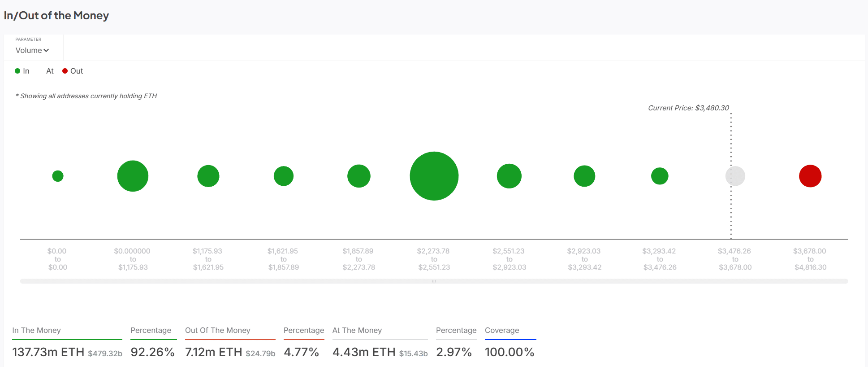The image size is (868, 367).
Task: Click the bubble for $1,621.95 to $1,857.89
Action: (x=284, y=176)
